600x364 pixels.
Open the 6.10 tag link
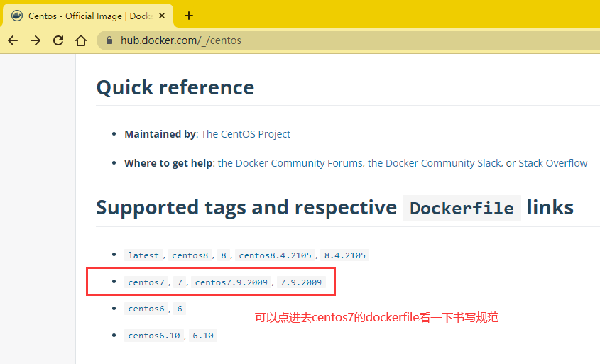coord(203,336)
